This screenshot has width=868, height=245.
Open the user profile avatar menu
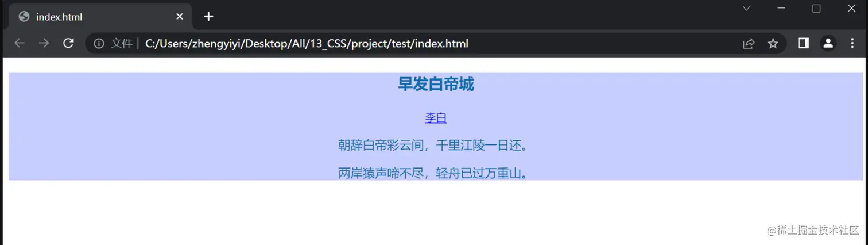(828, 43)
